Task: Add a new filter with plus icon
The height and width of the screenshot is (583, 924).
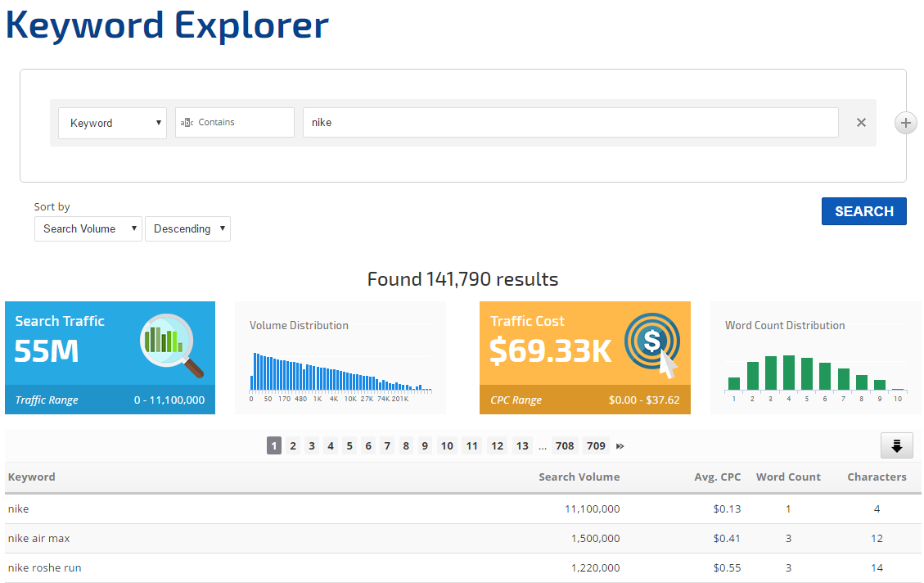Action: coord(905,124)
